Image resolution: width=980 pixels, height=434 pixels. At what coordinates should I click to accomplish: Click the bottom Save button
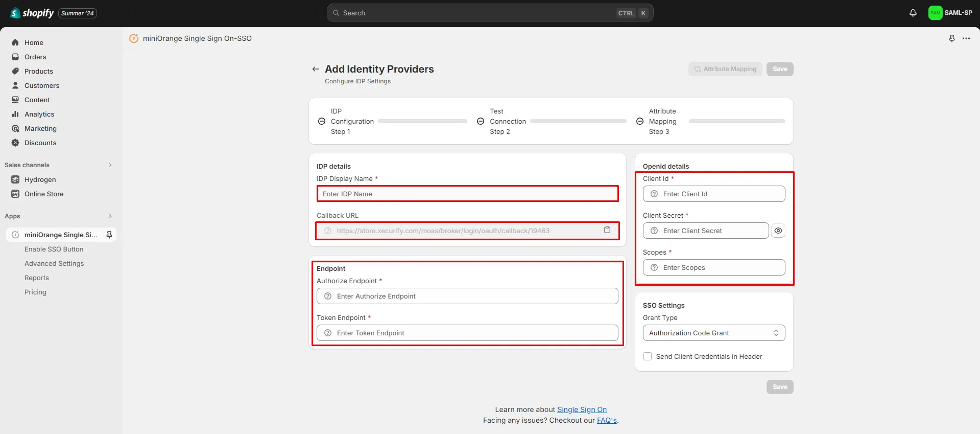(x=780, y=387)
